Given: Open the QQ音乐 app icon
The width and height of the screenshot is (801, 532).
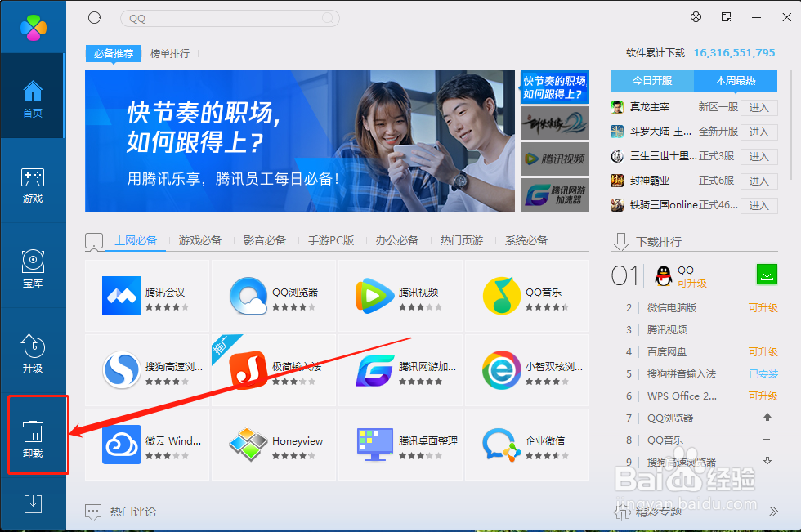Looking at the screenshot, I should [502, 297].
